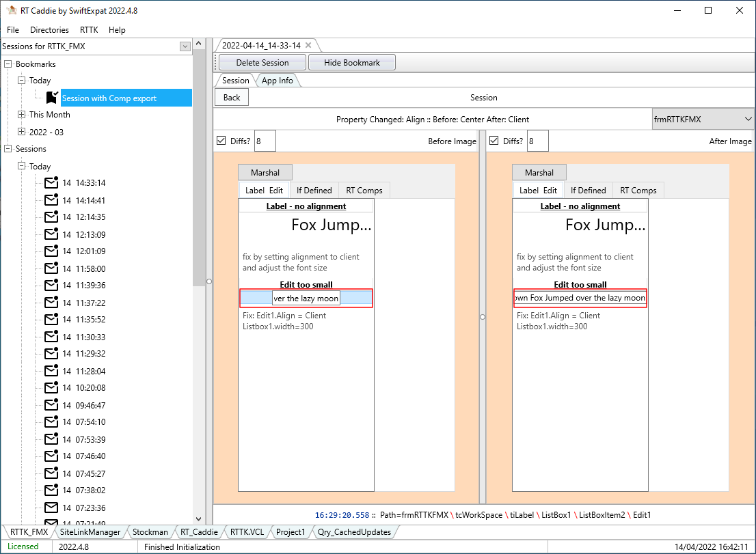
Task: Collapse the Bookmarks tree node
Action: (8, 64)
